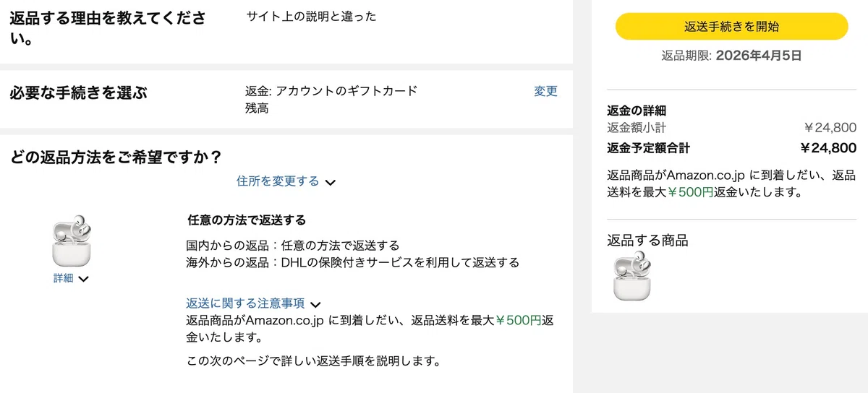868x393 pixels.
Task: Click the 返金予定額合計 ¥24,800 total
Action: [731, 148]
